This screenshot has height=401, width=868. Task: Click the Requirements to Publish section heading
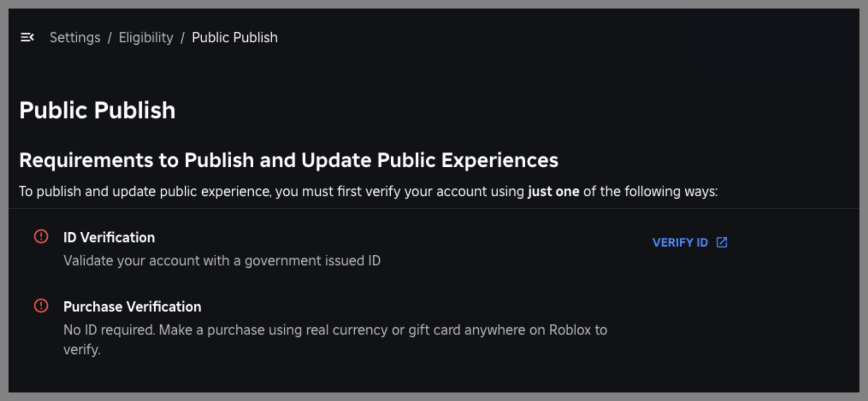tap(288, 160)
